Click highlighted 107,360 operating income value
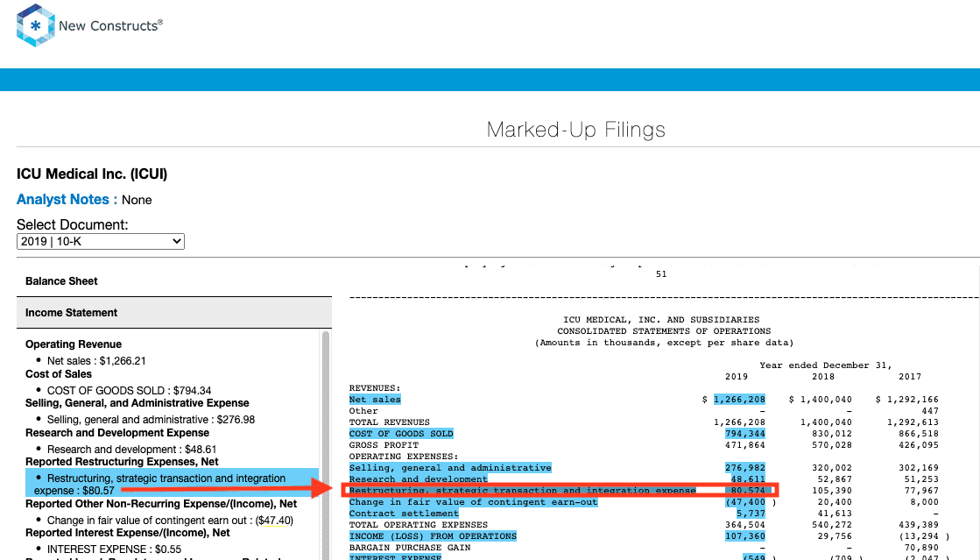This screenshot has width=980, height=560. pyautogui.click(x=745, y=536)
